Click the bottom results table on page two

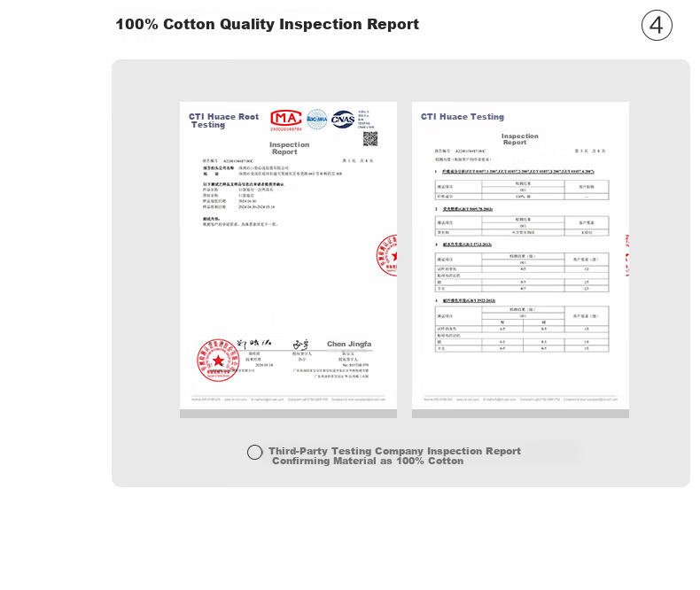click(522, 329)
